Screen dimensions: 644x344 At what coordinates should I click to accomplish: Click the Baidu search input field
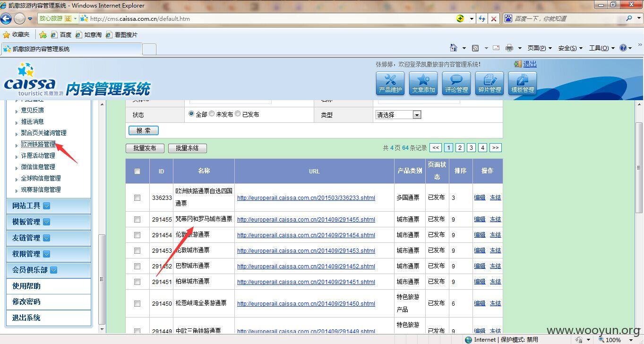[x=567, y=18]
